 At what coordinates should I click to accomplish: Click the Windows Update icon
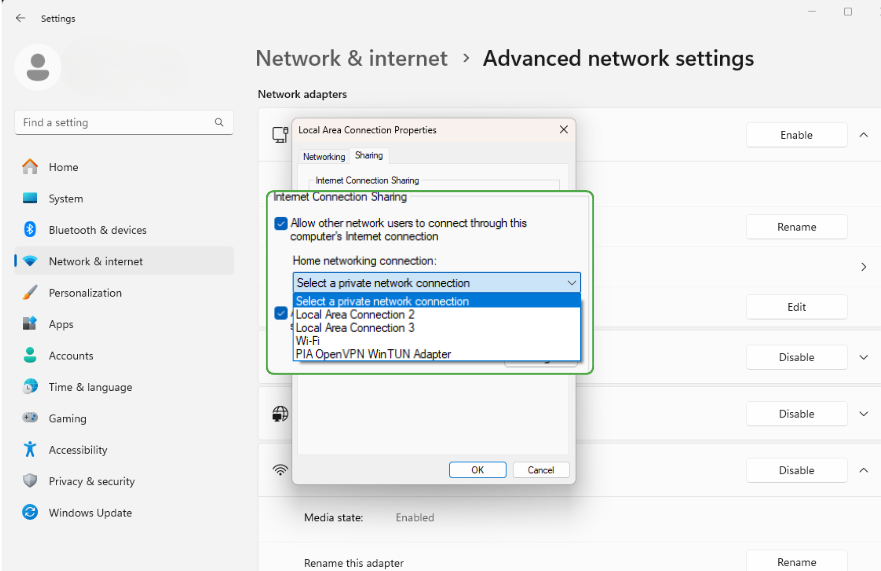tap(30, 513)
